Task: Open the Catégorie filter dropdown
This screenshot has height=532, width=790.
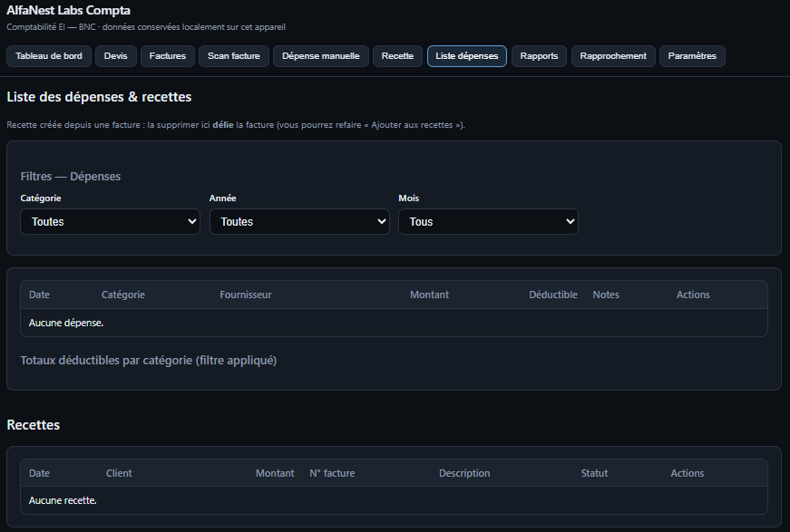Action: pyautogui.click(x=111, y=221)
